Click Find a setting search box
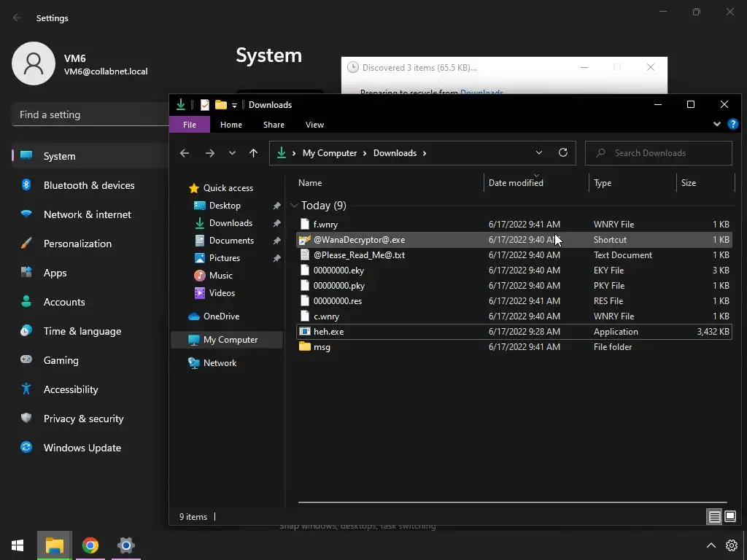The image size is (747, 560). 90,114
